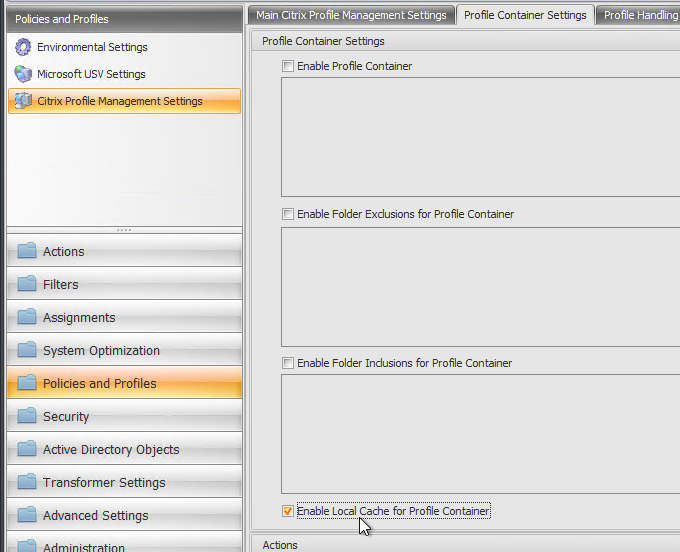The height and width of the screenshot is (552, 680).
Task: Select Environmental Settings in the list
Action: coord(124,47)
